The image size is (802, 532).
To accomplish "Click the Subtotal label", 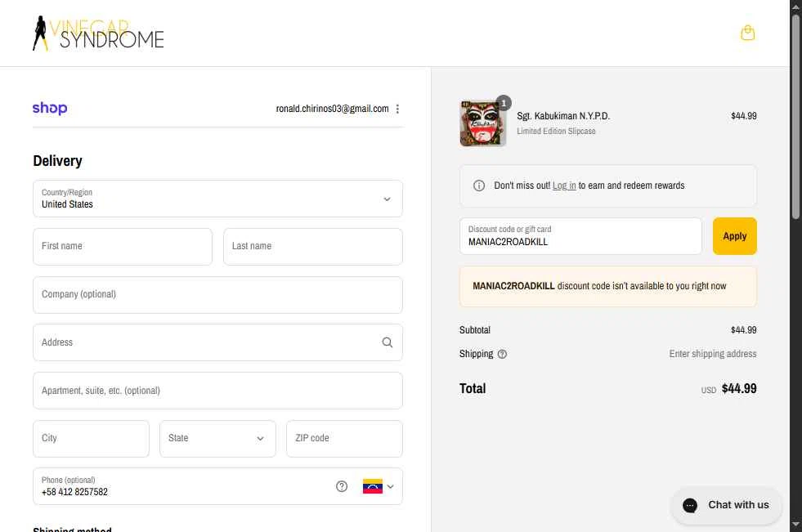I will point(475,330).
